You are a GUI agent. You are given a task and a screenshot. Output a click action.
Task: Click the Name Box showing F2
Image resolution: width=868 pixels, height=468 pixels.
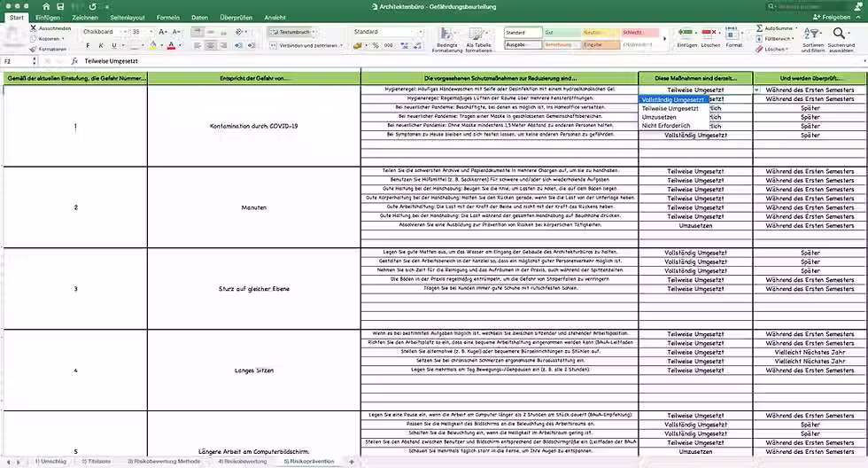pyautogui.click(x=17, y=61)
